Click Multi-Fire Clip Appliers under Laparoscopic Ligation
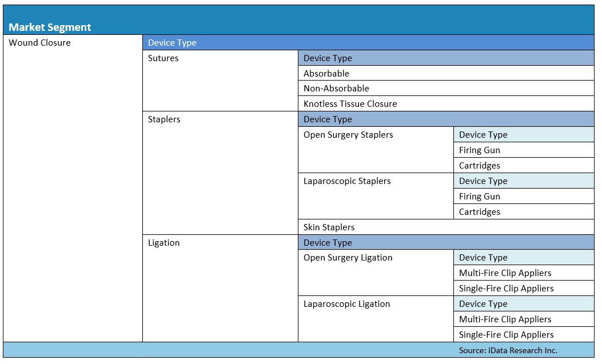This screenshot has height=364, width=602. coord(524,319)
